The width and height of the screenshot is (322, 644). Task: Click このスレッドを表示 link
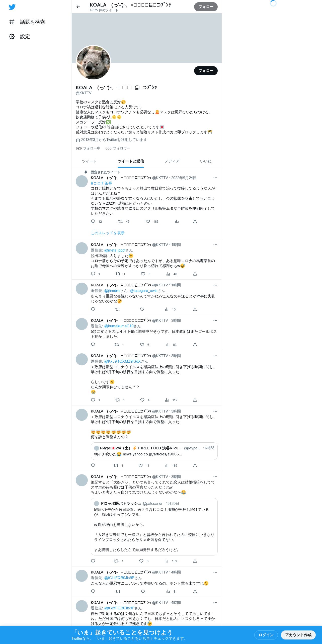108,233
